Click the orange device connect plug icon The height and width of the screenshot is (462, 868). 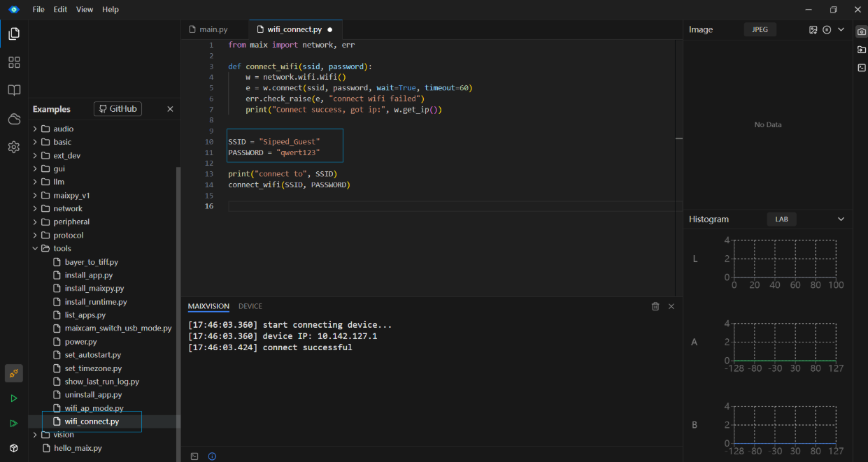14,373
